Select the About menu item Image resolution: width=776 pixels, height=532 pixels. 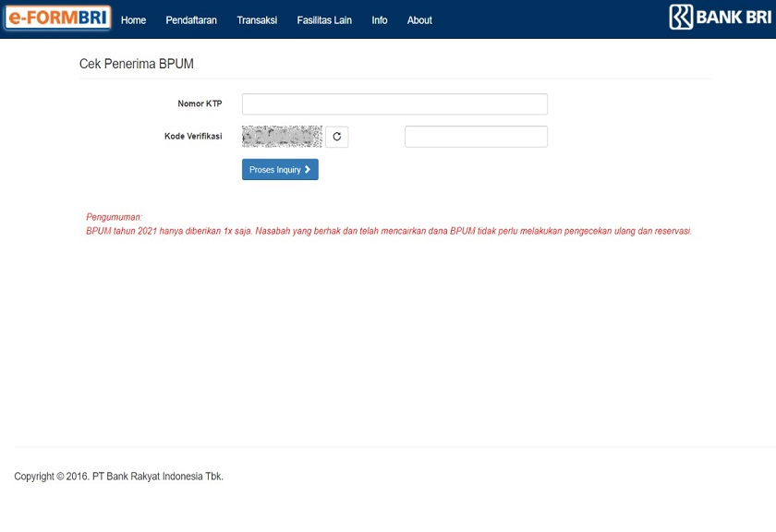419,20
